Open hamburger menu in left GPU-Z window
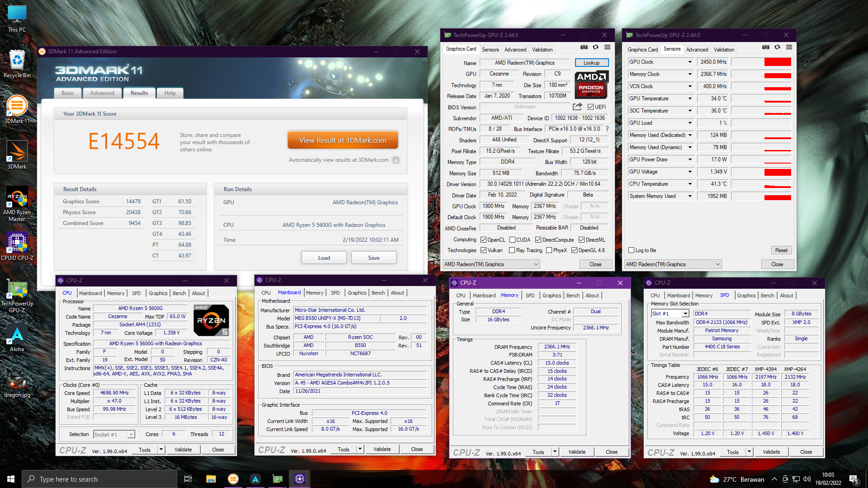868x488 pixels. [x=608, y=47]
